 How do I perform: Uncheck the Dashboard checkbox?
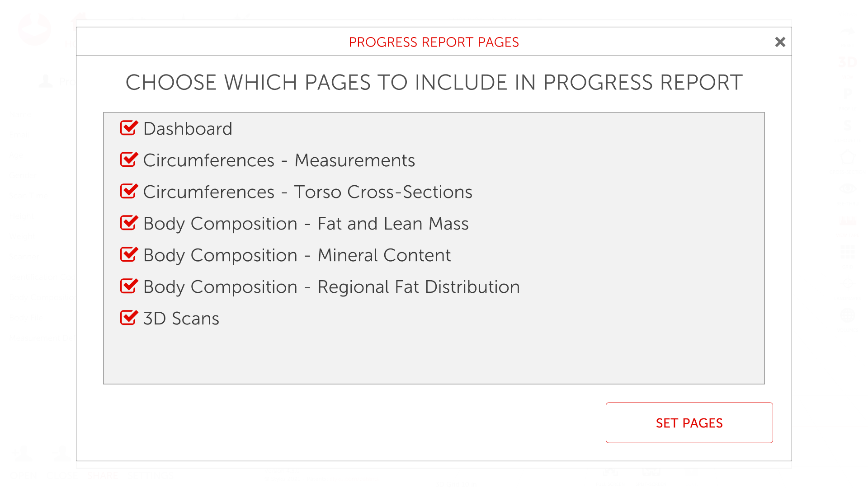tap(128, 128)
